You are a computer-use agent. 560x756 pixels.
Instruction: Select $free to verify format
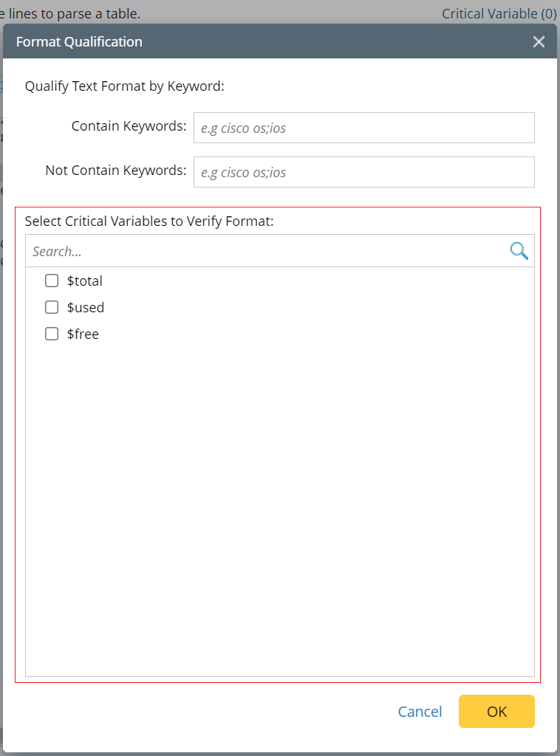click(x=51, y=334)
